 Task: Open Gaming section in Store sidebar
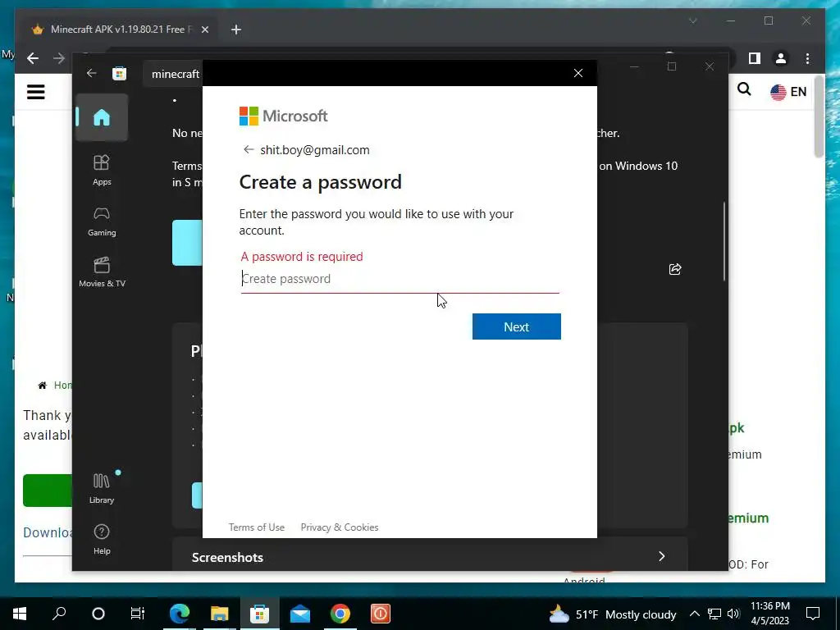click(102, 221)
